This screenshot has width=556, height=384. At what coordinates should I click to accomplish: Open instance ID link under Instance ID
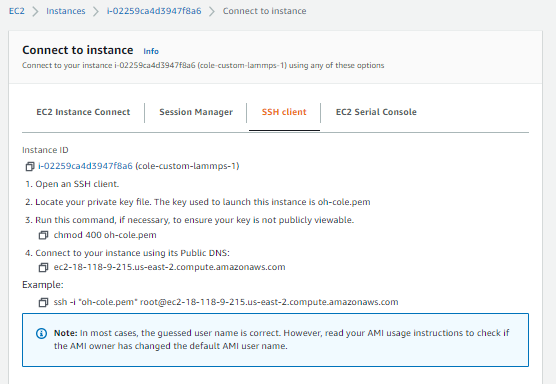pyautogui.click(x=85, y=166)
